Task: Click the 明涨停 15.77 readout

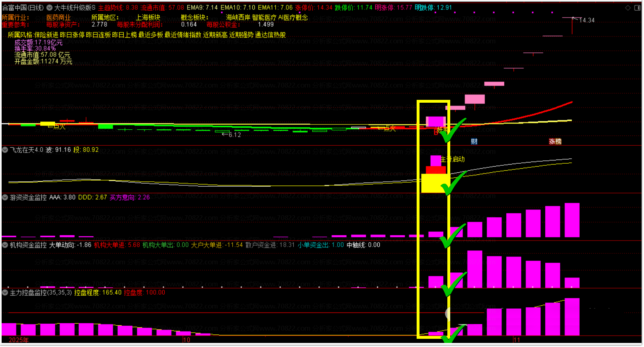Action: point(394,7)
